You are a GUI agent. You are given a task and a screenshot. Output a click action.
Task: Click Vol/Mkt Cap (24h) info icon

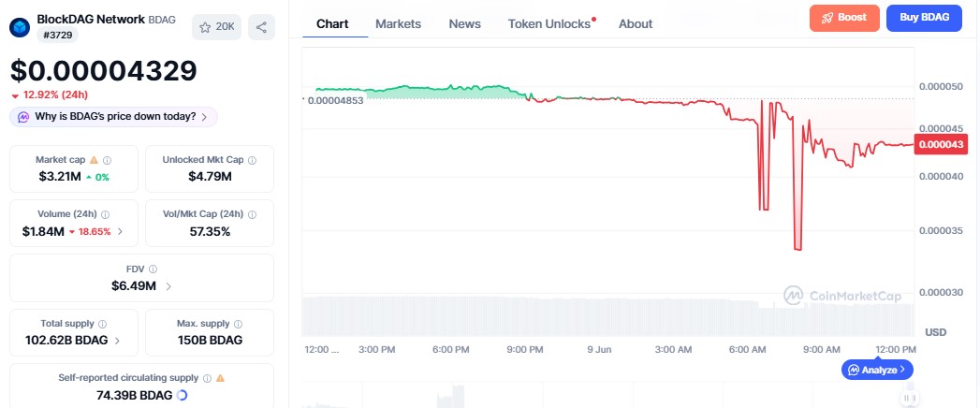252,214
